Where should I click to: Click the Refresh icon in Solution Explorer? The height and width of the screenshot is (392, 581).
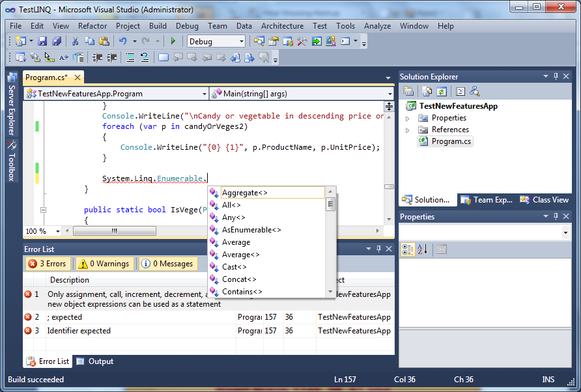pos(442,92)
